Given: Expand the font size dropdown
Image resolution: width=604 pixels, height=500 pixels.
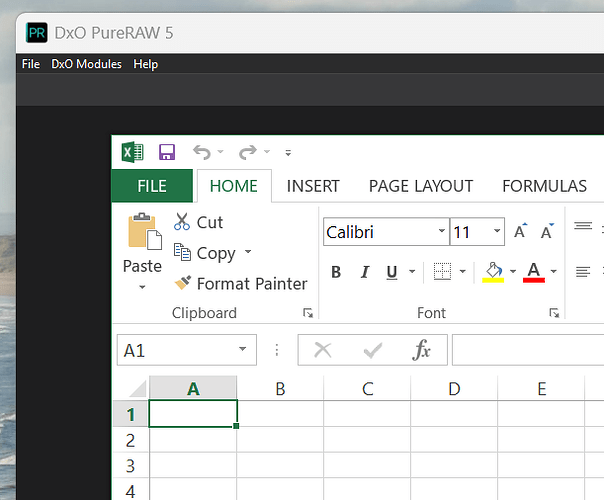Looking at the screenshot, I should 497,231.
